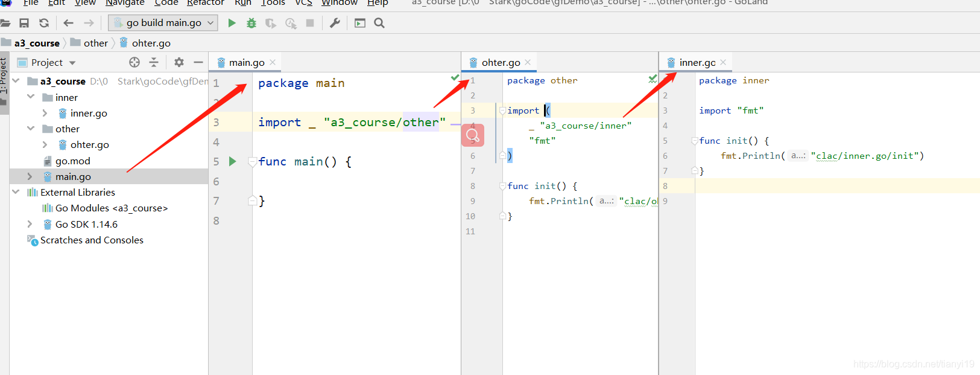
Task: Start debugging with the bug icon
Action: point(251,23)
